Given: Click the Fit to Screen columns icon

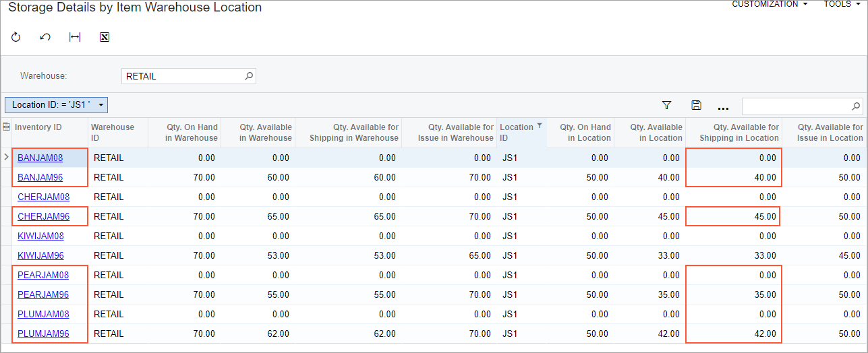Looking at the screenshot, I should coord(75,37).
